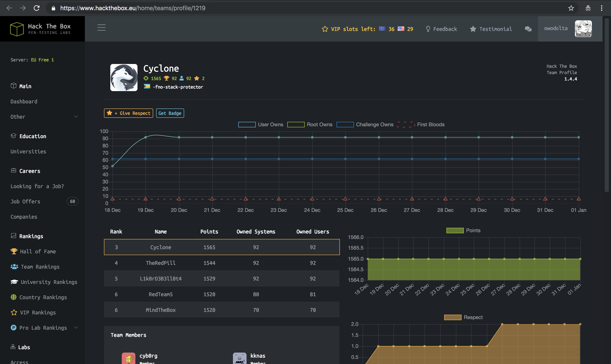Bookmark this page with star icon
611x364 pixels.
[x=571, y=8]
